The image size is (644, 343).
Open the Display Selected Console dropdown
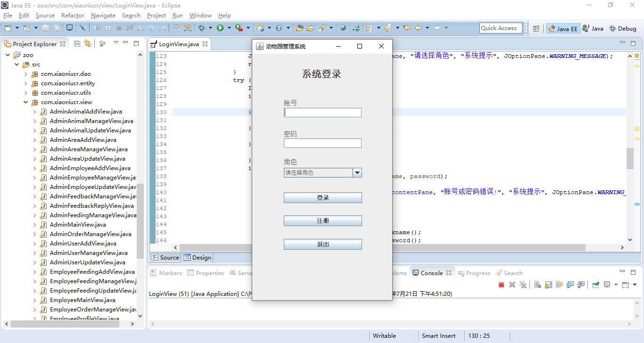616,285
